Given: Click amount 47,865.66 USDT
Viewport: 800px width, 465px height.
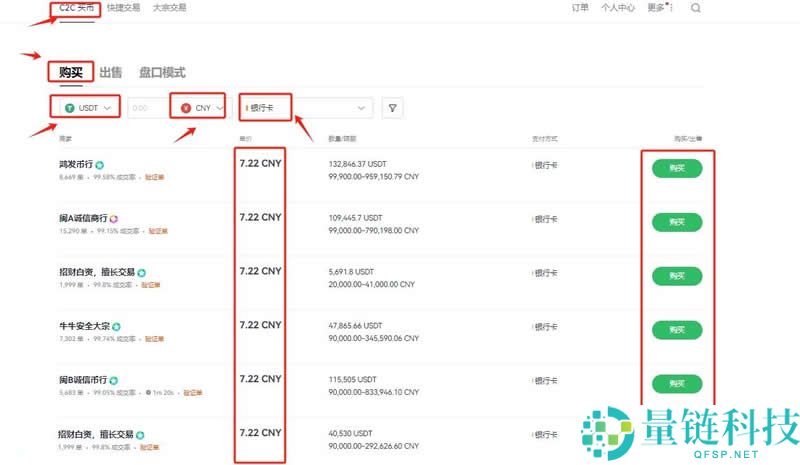Looking at the screenshot, I should (356, 326).
